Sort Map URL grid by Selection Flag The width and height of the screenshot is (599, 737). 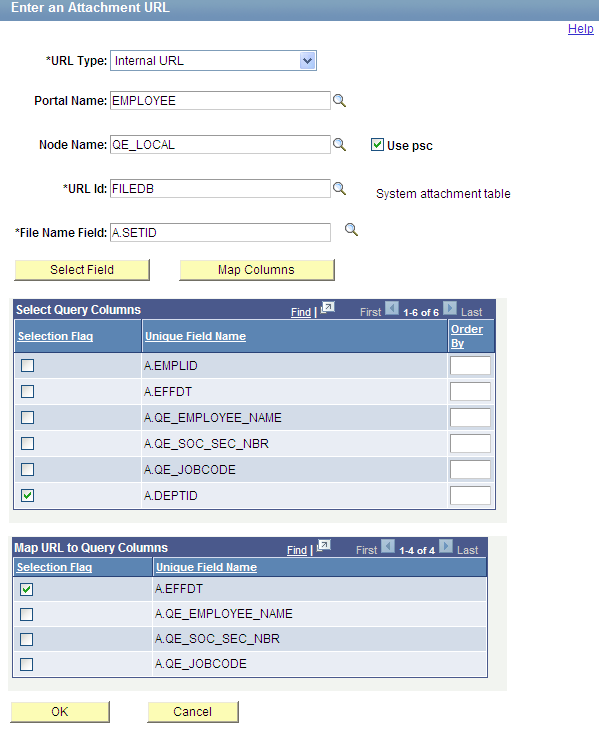55,567
